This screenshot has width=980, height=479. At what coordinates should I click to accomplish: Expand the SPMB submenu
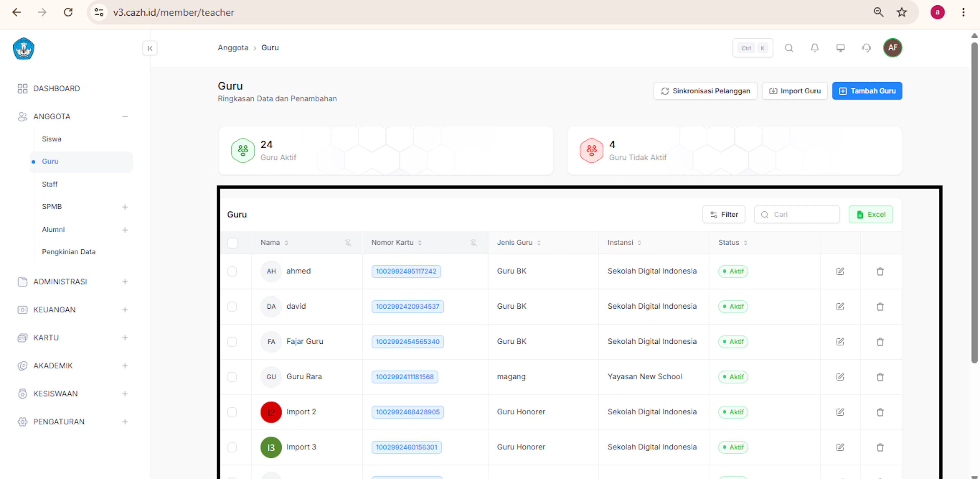pyautogui.click(x=125, y=207)
